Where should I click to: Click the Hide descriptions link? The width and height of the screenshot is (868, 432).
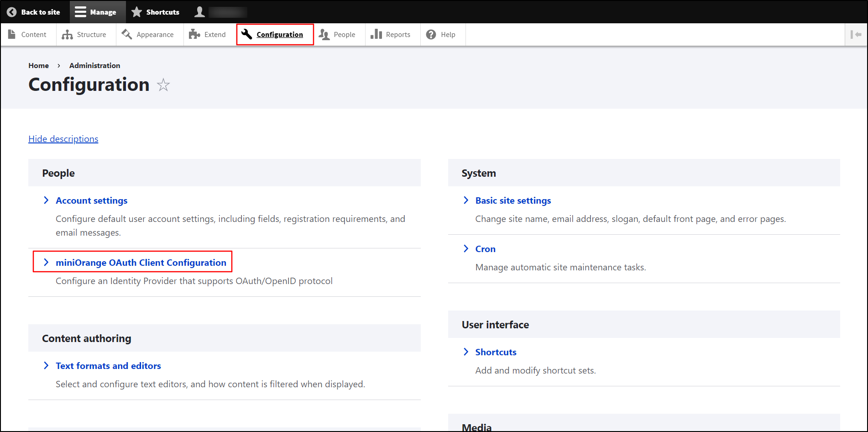[x=63, y=139]
